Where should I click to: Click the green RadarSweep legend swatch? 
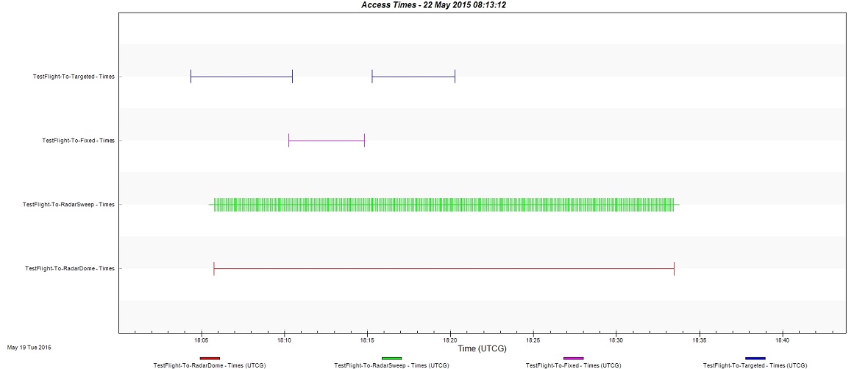coord(391,358)
